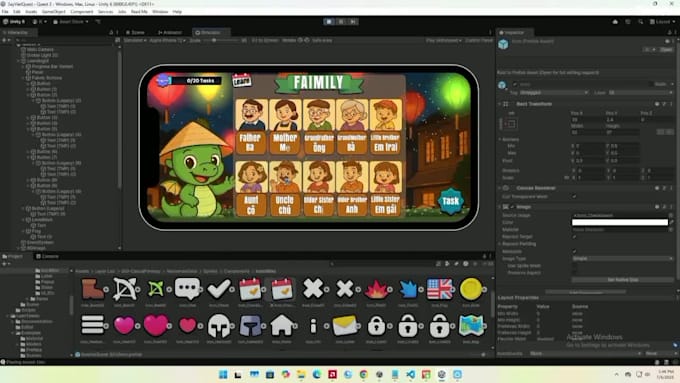The width and height of the screenshot is (680, 383).
Task: Click the Play button in Unity toolbar
Action: pyautogui.click(x=329, y=21)
